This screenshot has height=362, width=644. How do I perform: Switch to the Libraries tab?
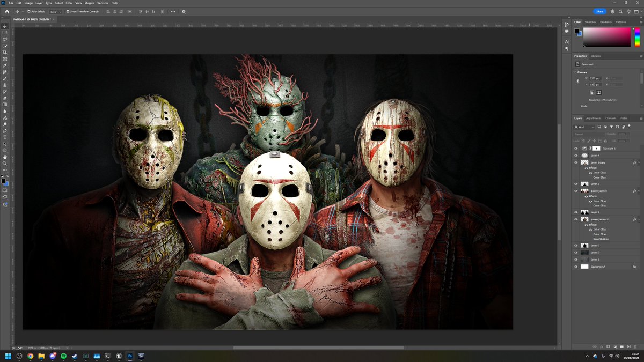[x=596, y=56]
